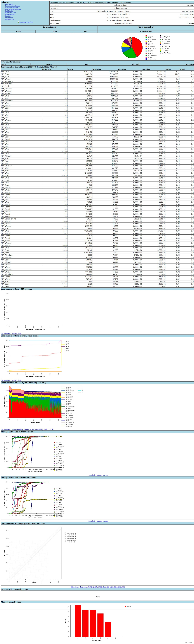Open the Message Buffer Sizes section
Viewport: 194px width, 644px height.
(x=12, y=7)
